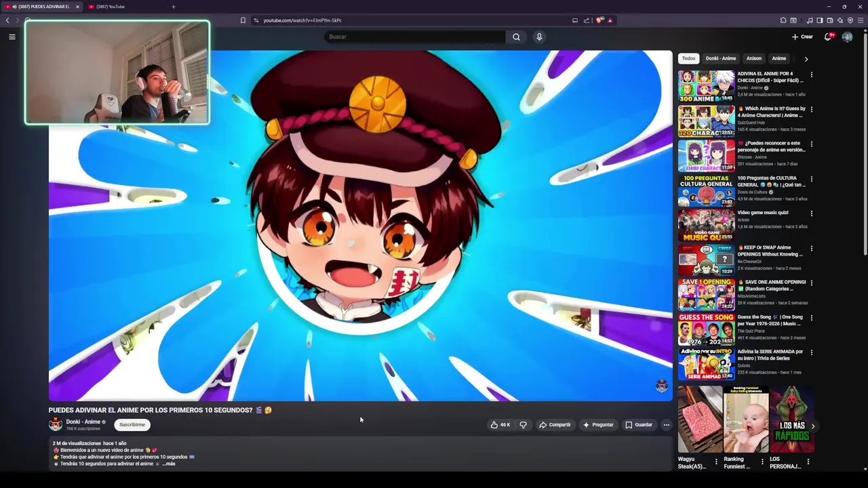Open the Donki - Anime channel avatar
This screenshot has width=868, height=488.
click(x=56, y=424)
